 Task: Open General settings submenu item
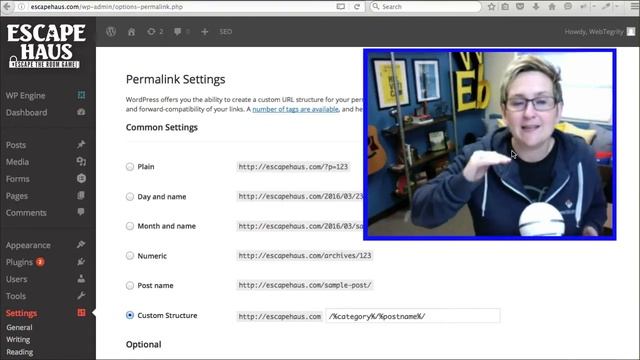19,327
